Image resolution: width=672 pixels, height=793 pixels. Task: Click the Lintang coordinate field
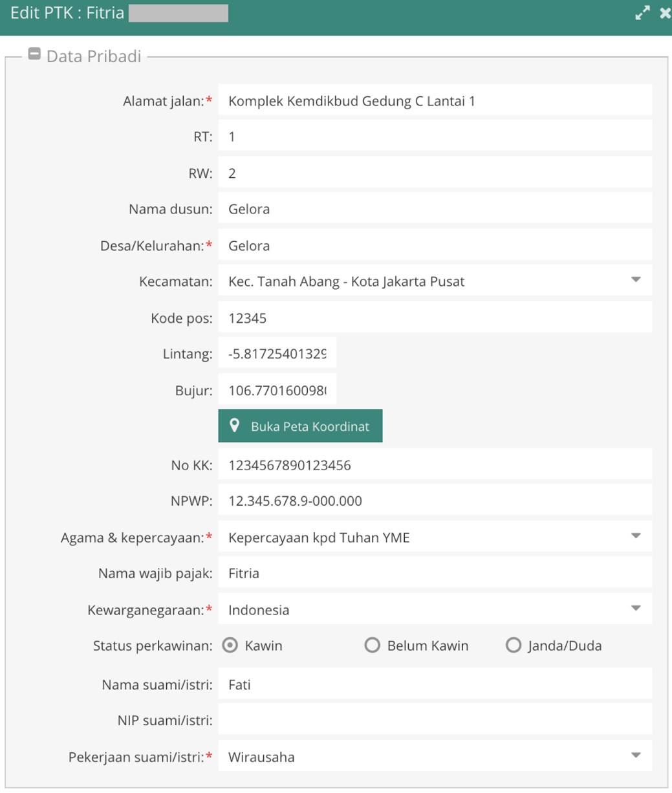(277, 353)
